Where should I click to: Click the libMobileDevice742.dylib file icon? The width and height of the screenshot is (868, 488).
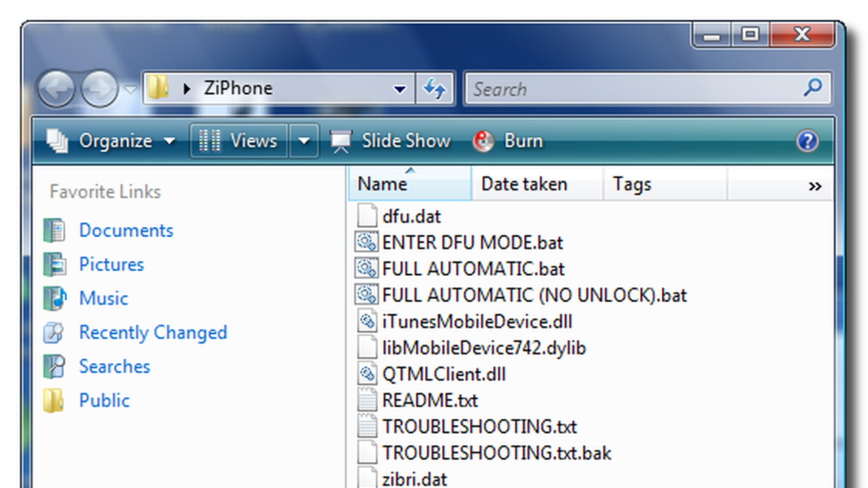pos(367,348)
